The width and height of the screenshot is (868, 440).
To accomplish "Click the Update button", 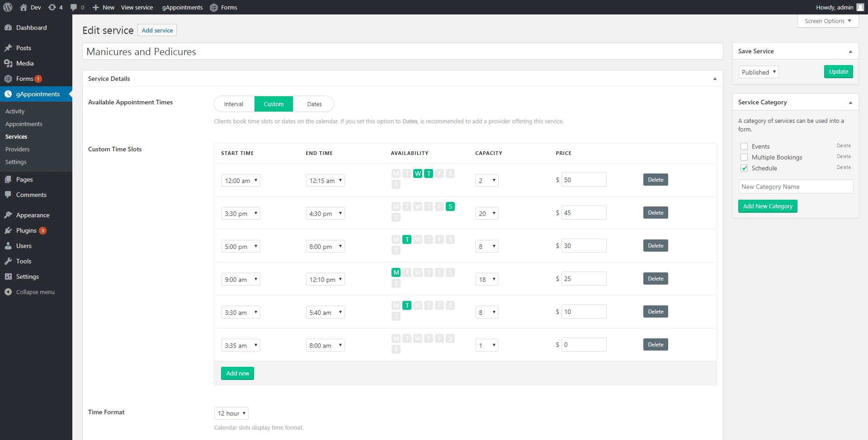I will coord(838,72).
